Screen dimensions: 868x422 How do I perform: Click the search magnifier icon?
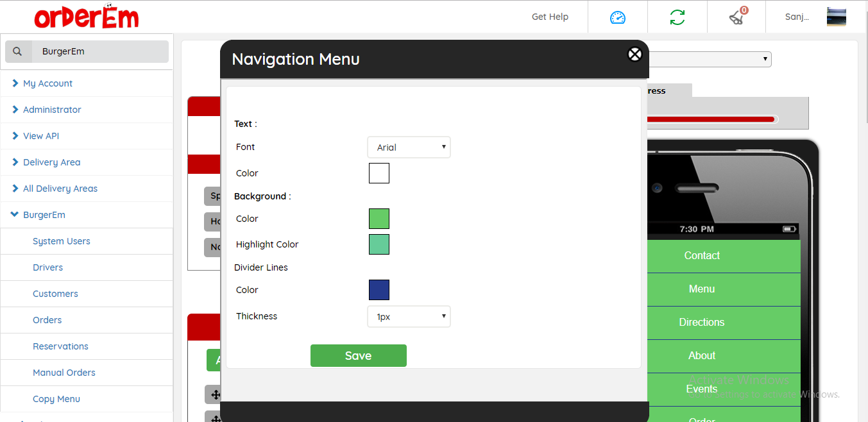tap(18, 52)
